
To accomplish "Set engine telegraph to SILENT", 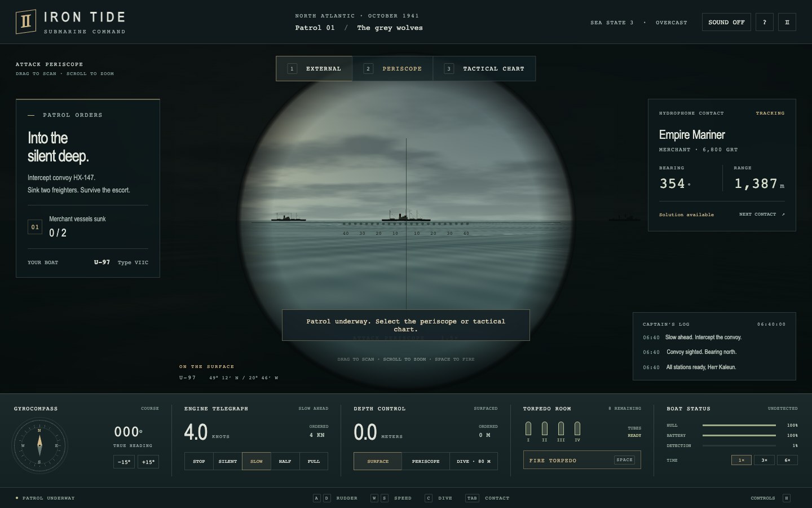I will [x=228, y=461].
